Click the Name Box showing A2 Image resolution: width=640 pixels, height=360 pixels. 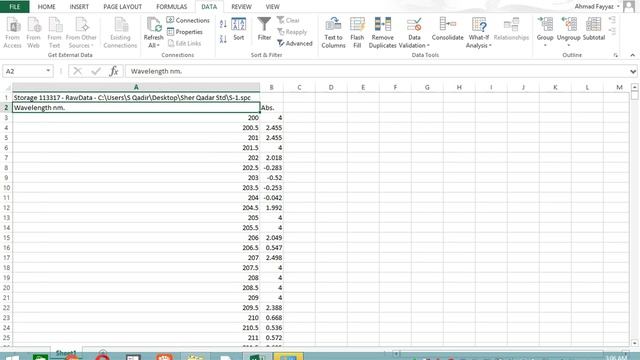[24, 71]
